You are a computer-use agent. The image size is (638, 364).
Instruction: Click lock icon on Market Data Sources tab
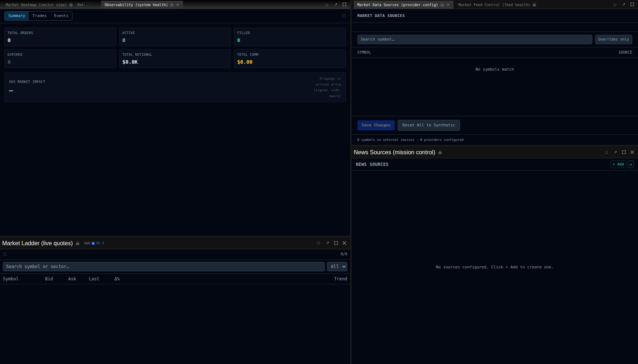point(442,5)
